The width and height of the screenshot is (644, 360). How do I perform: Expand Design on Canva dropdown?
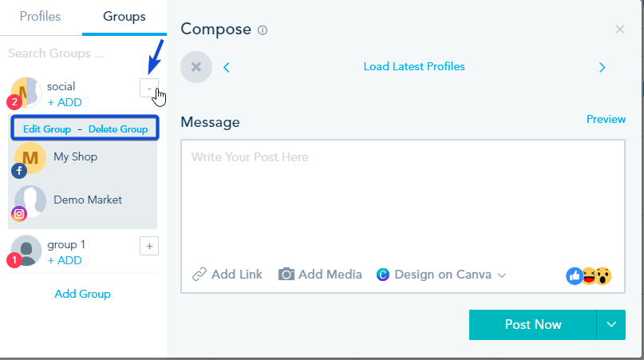pos(502,275)
